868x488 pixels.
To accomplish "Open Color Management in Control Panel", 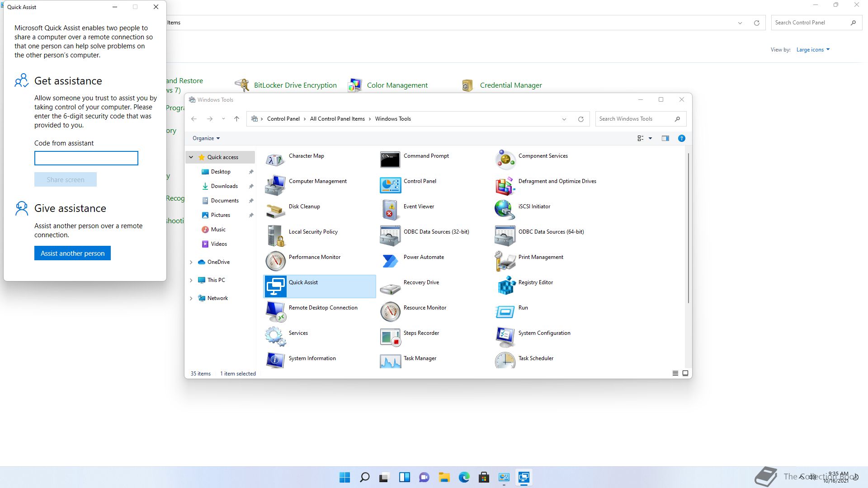I will pos(397,85).
